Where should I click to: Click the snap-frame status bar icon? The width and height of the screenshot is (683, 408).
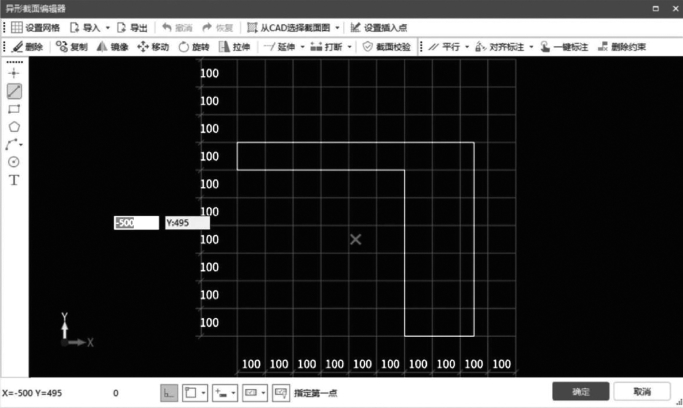[191, 393]
